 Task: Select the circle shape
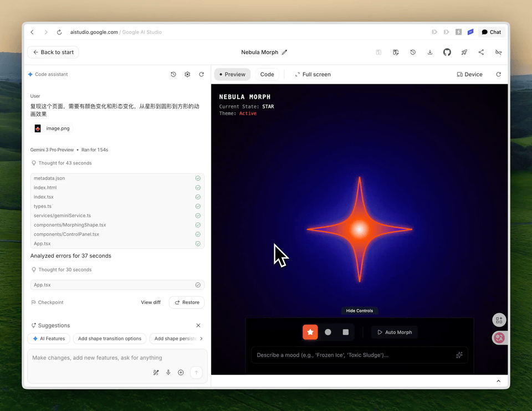pyautogui.click(x=328, y=332)
